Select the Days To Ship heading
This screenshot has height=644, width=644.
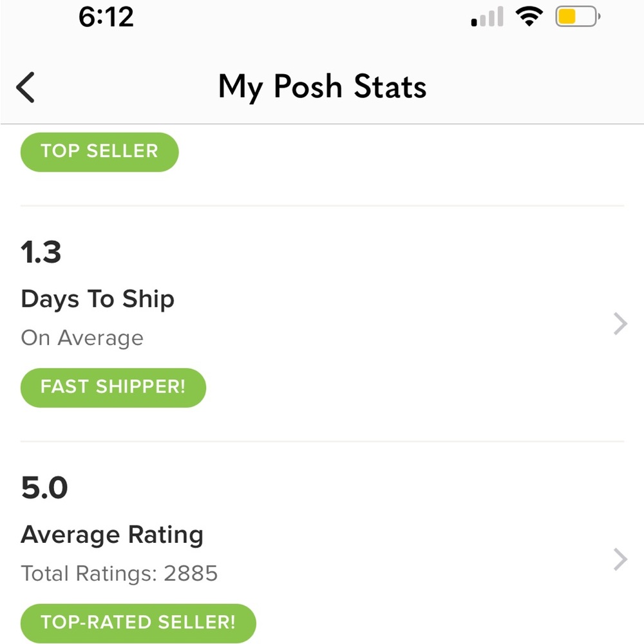[98, 299]
